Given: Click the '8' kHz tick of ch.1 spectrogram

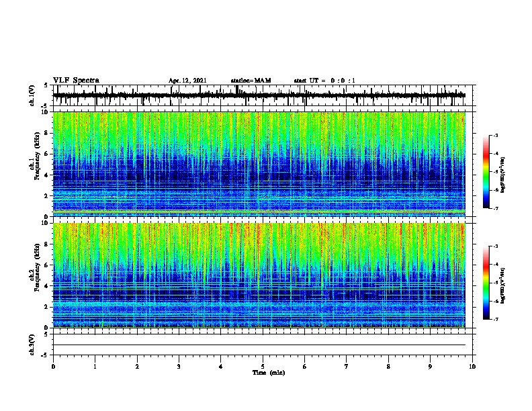Looking at the screenshot, I should click(x=47, y=133).
